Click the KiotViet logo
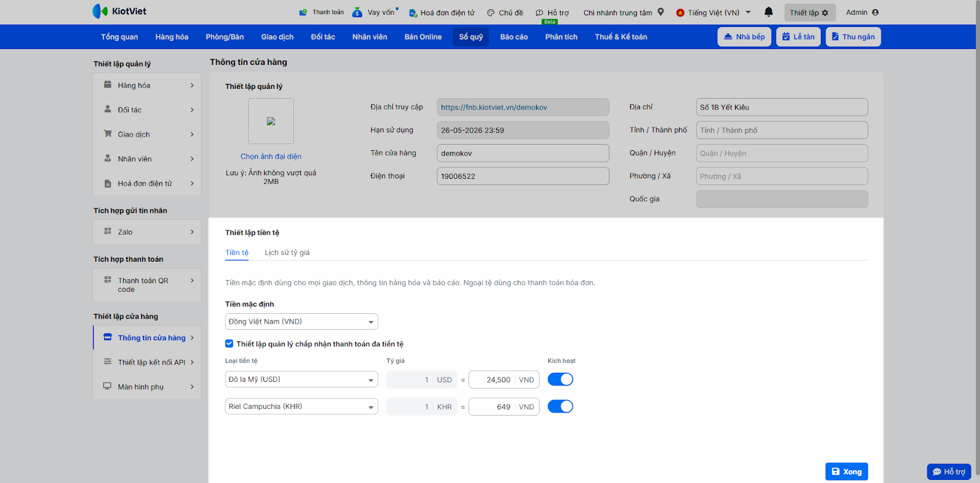Viewport: 980px width, 483px height. click(119, 12)
